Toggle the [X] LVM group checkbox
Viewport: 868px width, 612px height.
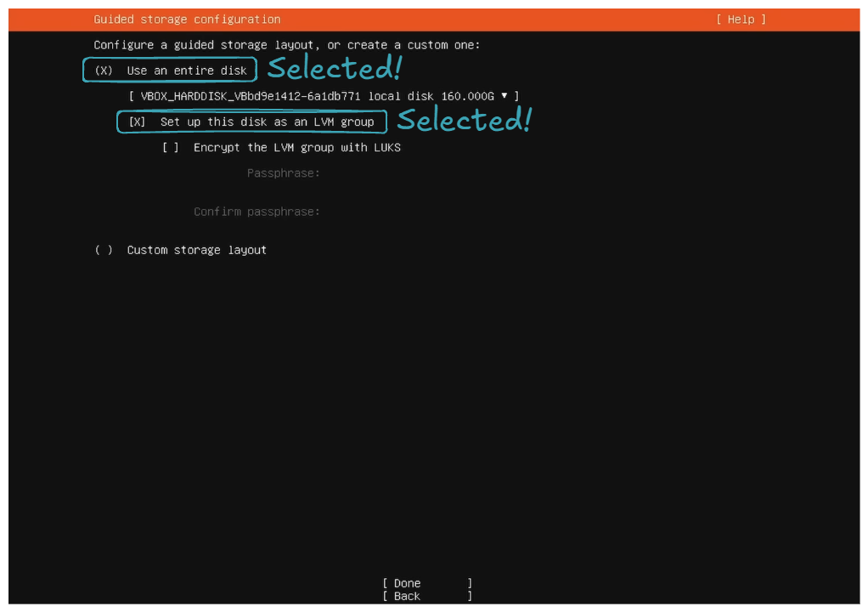coord(137,122)
